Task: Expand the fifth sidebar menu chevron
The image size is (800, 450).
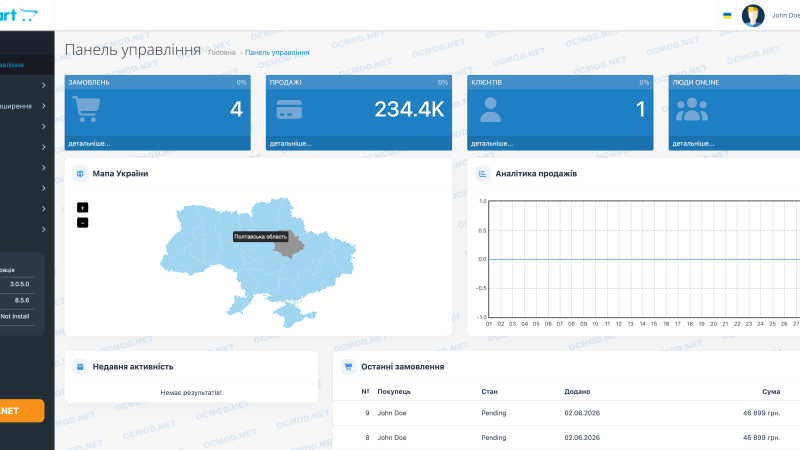Action: 44,167
